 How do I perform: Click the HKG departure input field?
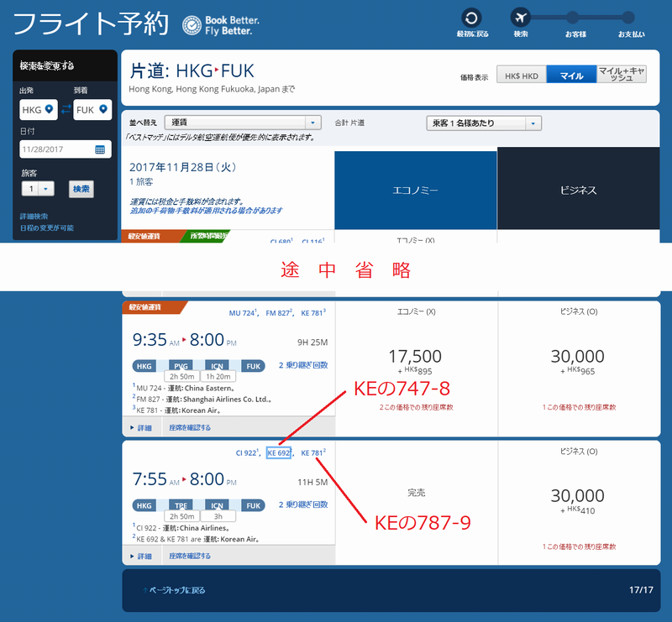(38, 110)
